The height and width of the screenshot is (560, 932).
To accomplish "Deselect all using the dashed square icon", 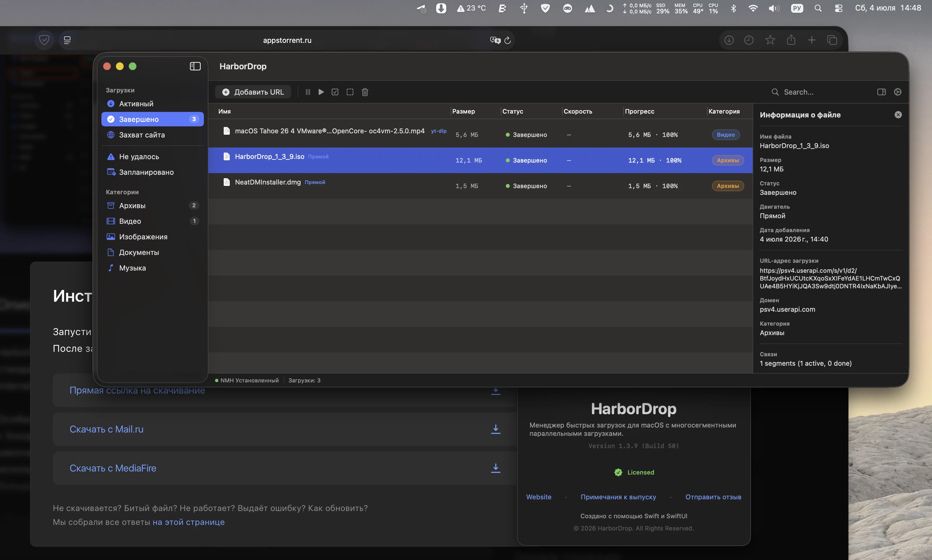I will pyautogui.click(x=350, y=92).
